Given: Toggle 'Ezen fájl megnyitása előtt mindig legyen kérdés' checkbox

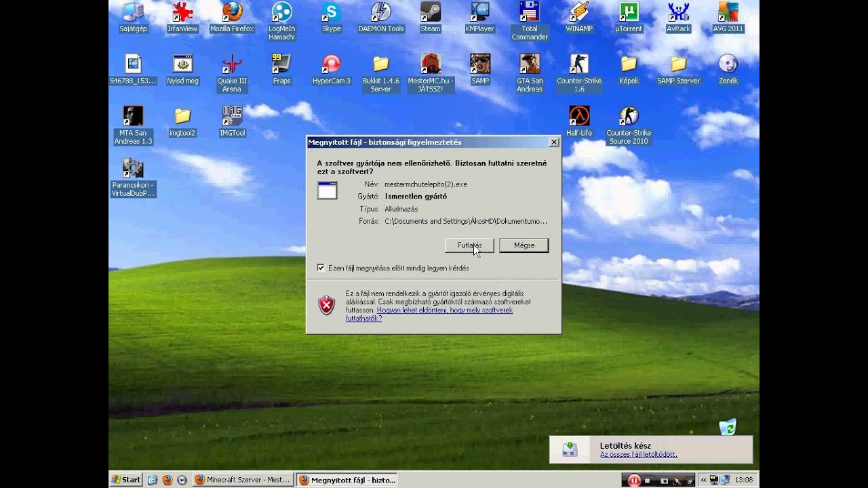Looking at the screenshot, I should [x=321, y=268].
